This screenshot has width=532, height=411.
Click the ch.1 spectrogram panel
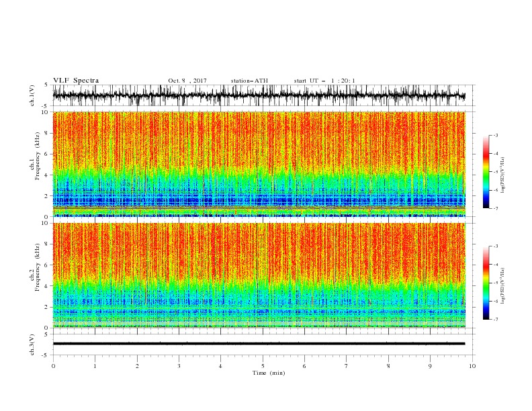(x=259, y=164)
